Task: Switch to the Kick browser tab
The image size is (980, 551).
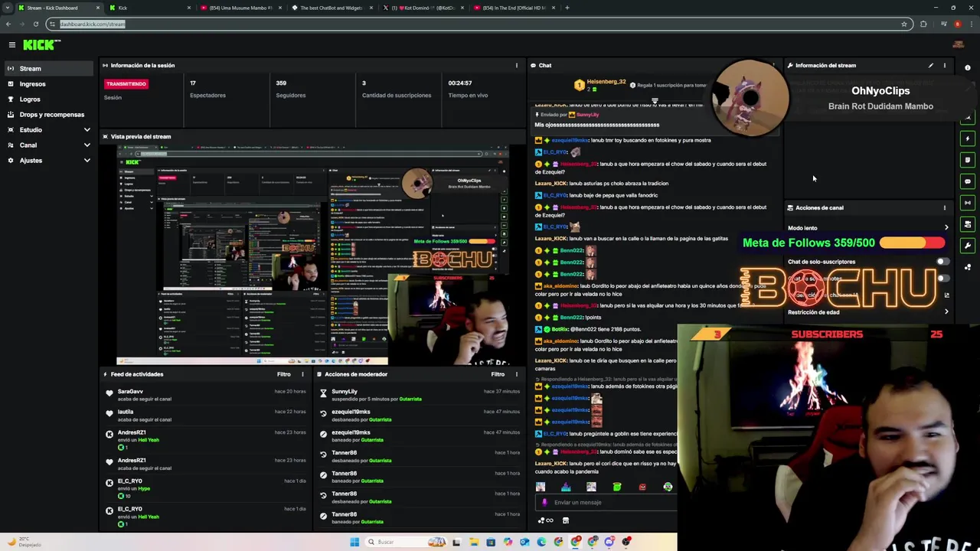Action: click(x=149, y=8)
